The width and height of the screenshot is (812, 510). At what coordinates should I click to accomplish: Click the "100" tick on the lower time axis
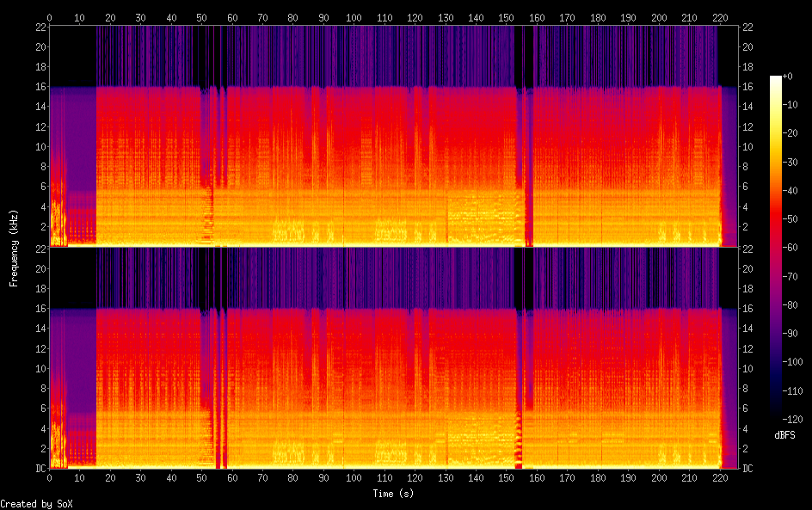354,478
